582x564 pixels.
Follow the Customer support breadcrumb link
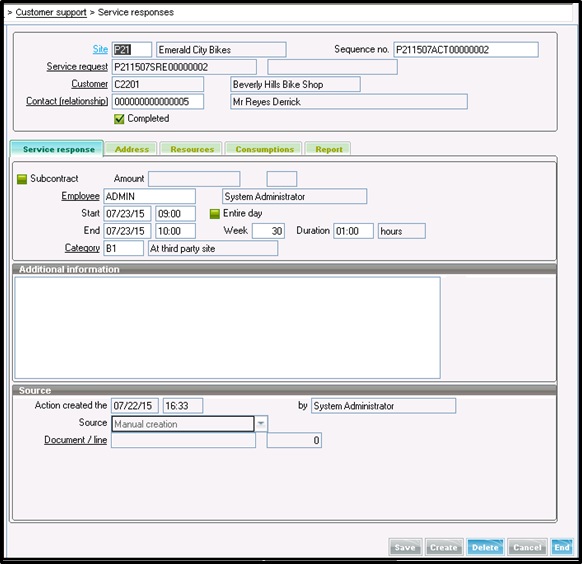51,12
